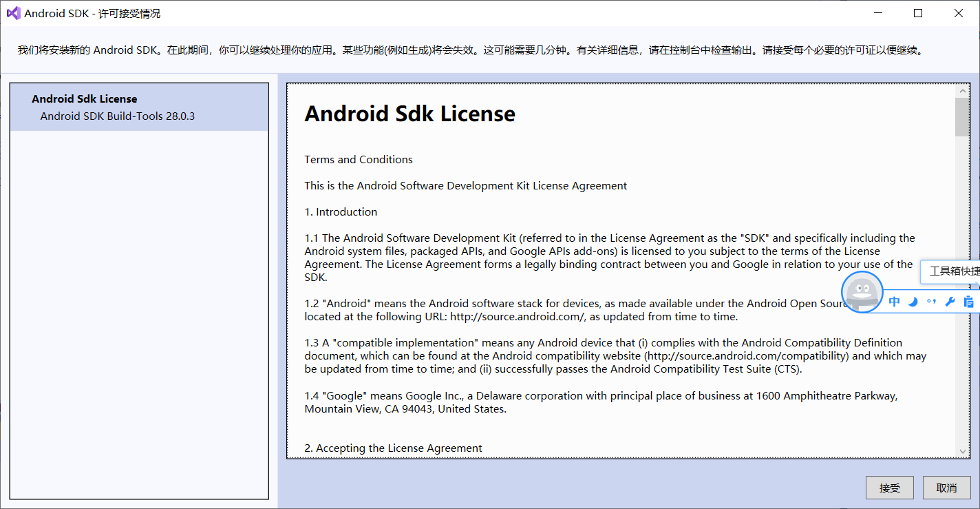Click the "Terms and Conditions" line

[x=359, y=160]
